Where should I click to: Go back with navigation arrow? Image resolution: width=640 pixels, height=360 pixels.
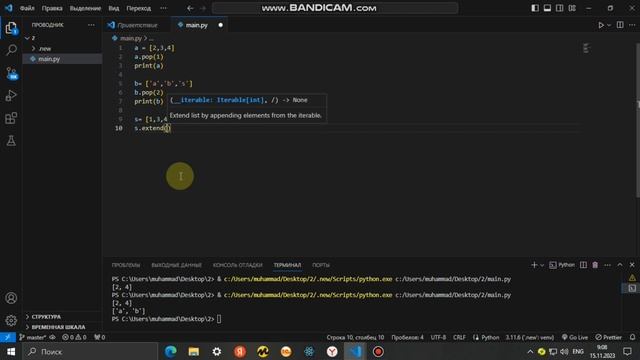(x=190, y=8)
